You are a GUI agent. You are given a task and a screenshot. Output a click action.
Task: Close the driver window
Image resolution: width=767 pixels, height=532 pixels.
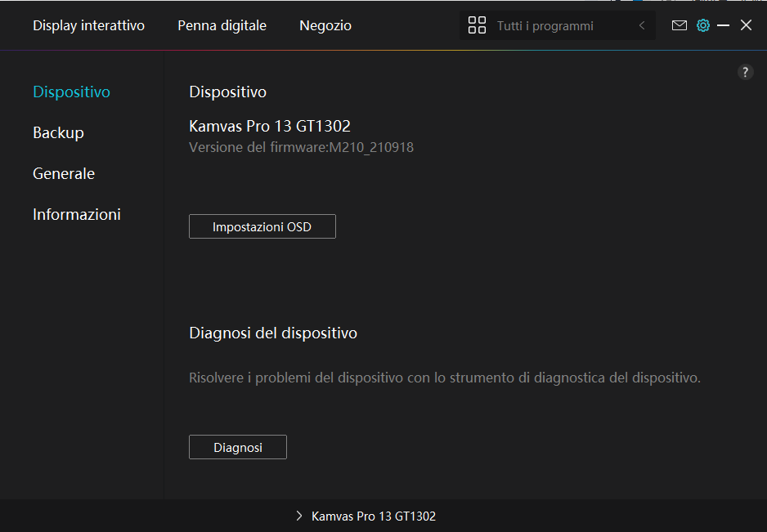click(x=746, y=25)
